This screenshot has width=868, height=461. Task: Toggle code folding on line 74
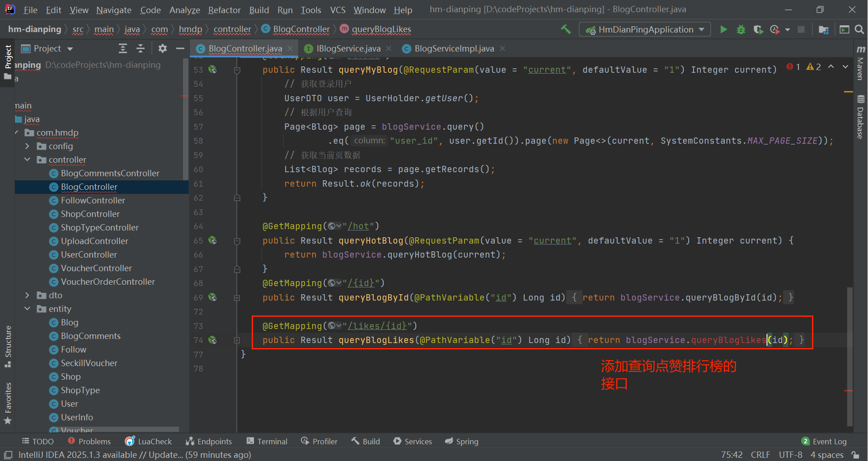[237, 340]
